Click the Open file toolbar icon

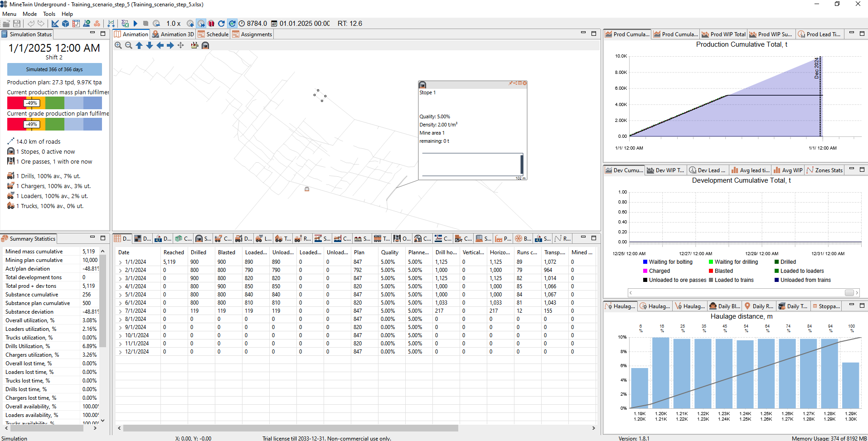[6, 24]
